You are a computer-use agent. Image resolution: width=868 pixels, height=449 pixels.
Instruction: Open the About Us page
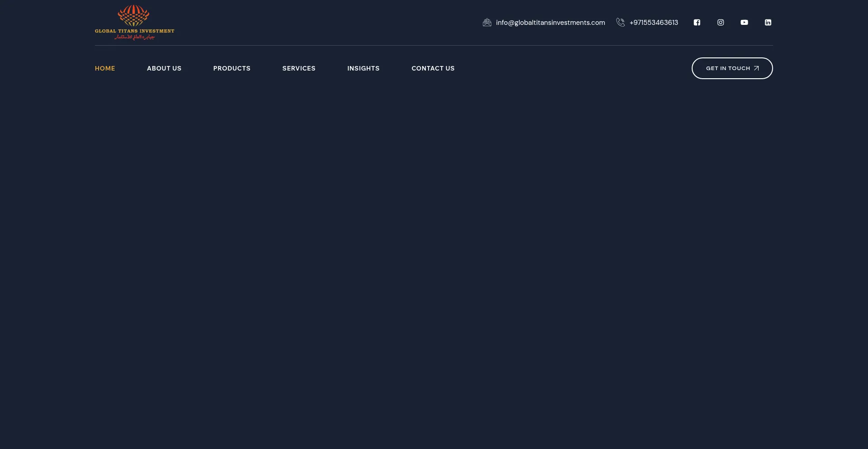point(164,68)
